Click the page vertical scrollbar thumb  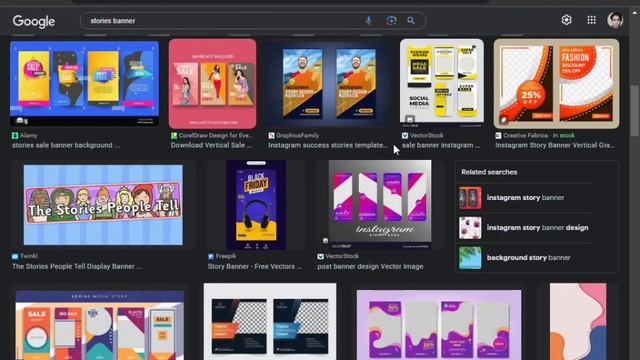tap(634, 110)
